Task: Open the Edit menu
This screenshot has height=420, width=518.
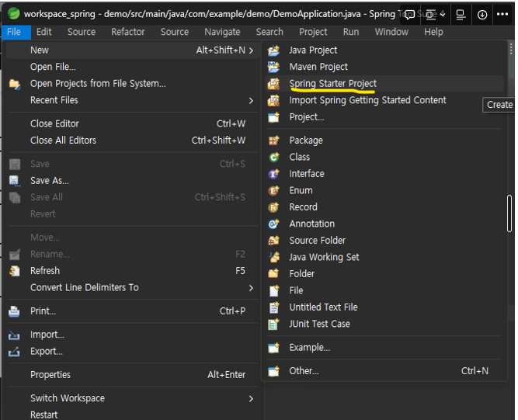Action: coord(44,32)
